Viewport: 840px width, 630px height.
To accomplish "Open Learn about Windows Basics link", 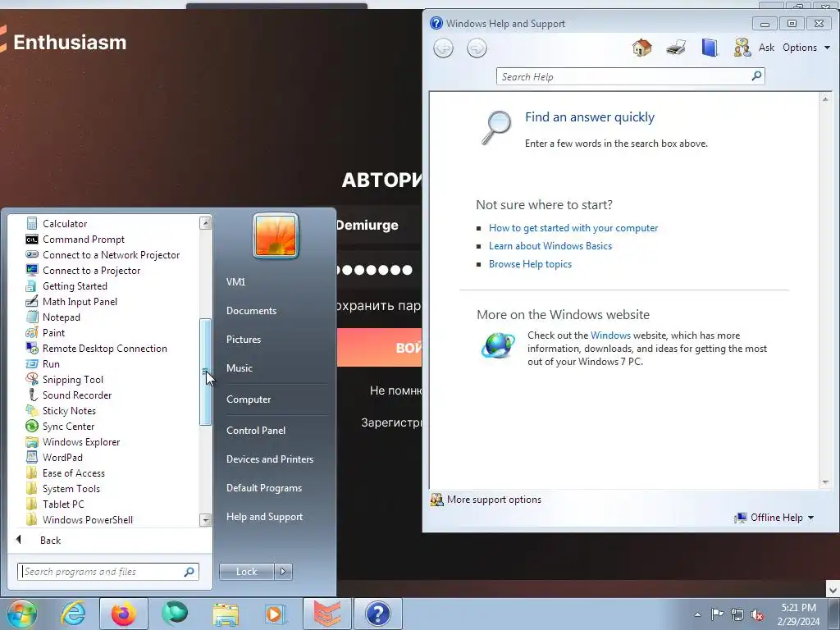I will pyautogui.click(x=550, y=246).
